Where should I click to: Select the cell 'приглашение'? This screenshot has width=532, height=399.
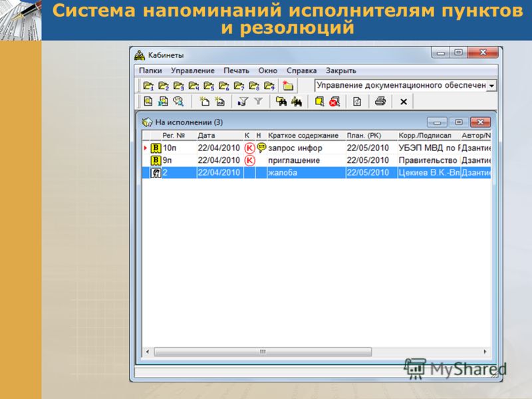pos(294,160)
